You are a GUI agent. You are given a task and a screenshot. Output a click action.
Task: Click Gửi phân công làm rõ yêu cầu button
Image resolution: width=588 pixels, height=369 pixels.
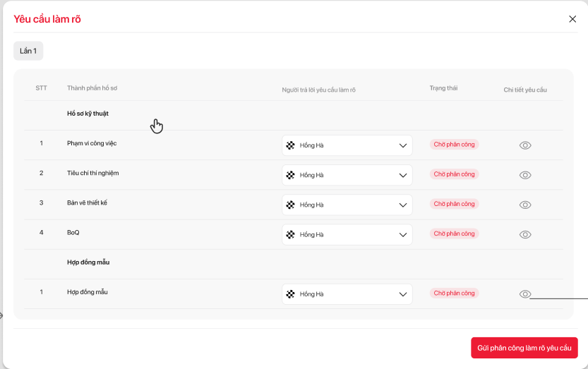coord(524,348)
